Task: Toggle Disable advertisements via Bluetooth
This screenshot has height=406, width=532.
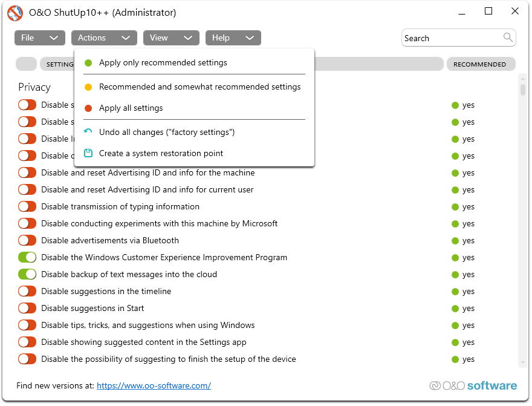Action: point(27,241)
